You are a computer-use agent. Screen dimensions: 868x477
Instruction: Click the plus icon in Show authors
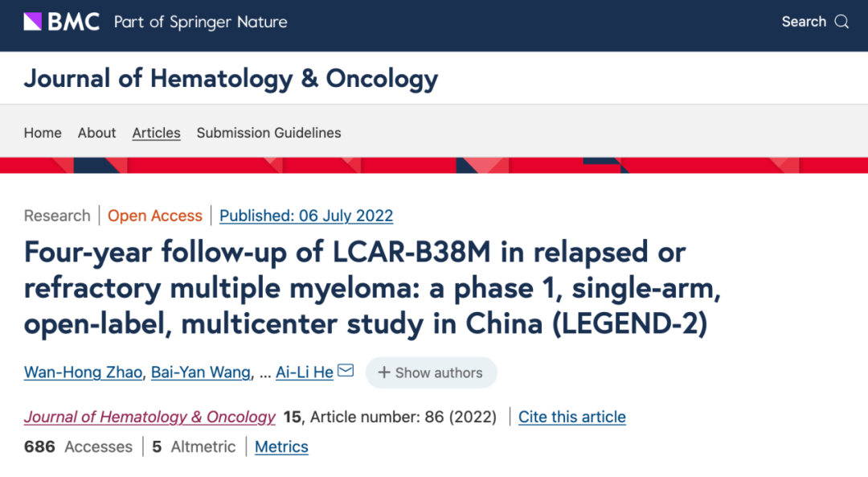384,372
